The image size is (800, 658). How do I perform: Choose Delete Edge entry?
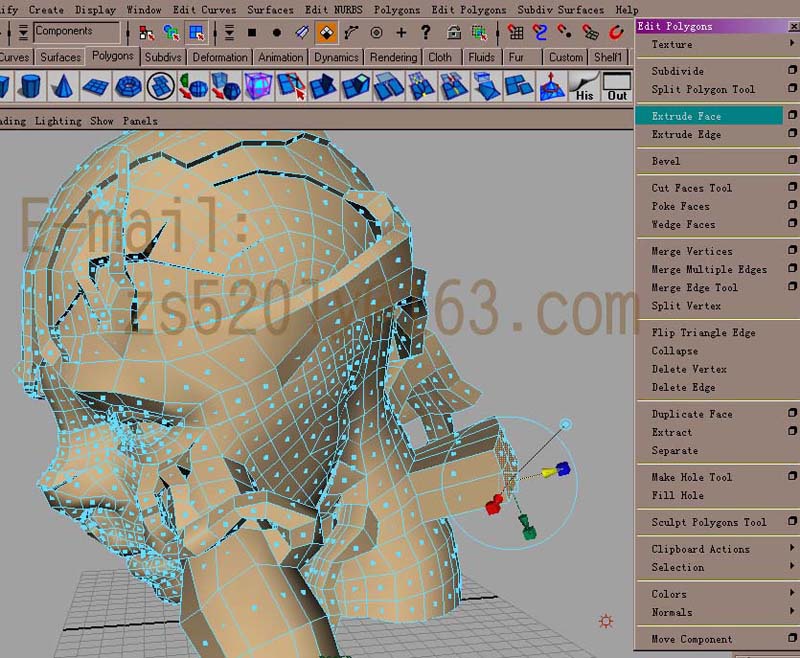(x=683, y=387)
